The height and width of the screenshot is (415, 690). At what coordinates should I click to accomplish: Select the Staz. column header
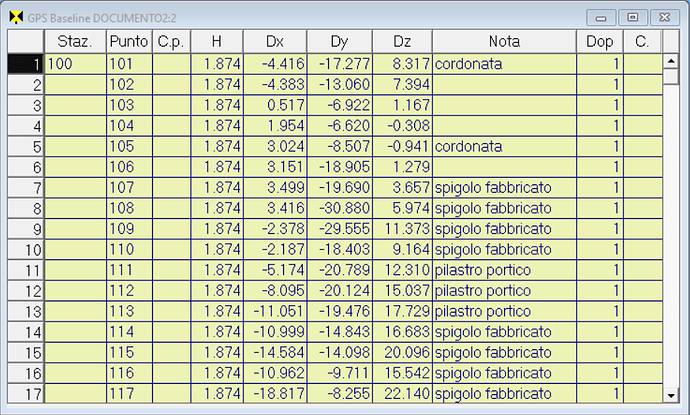75,41
